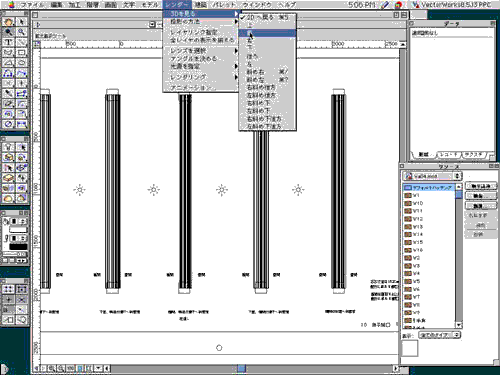Select the arrow selection tool
500x375 pixels.
(x=21, y=22)
